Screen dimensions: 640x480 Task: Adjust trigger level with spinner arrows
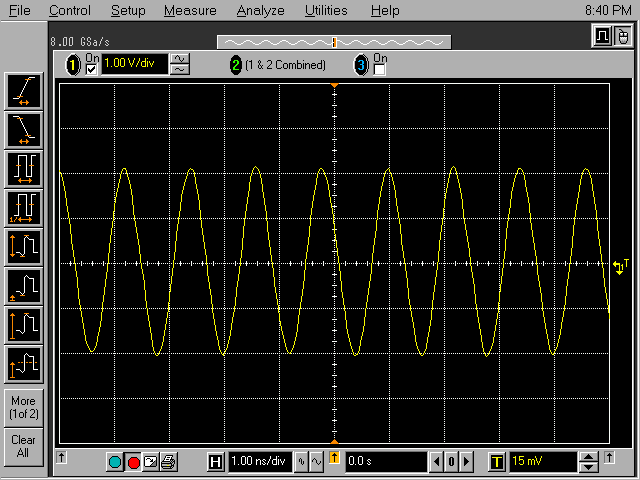(x=589, y=462)
